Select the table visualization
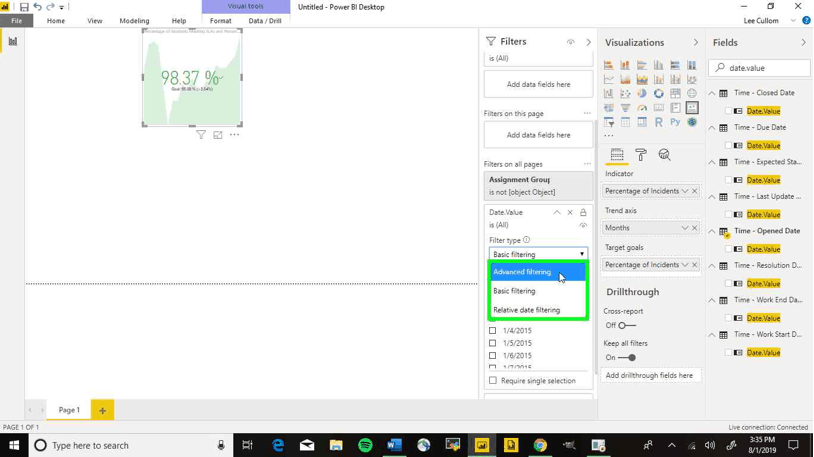 (x=626, y=122)
